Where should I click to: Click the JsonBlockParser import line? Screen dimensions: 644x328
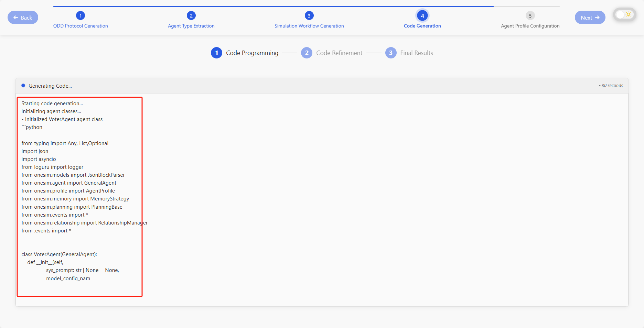(73, 175)
